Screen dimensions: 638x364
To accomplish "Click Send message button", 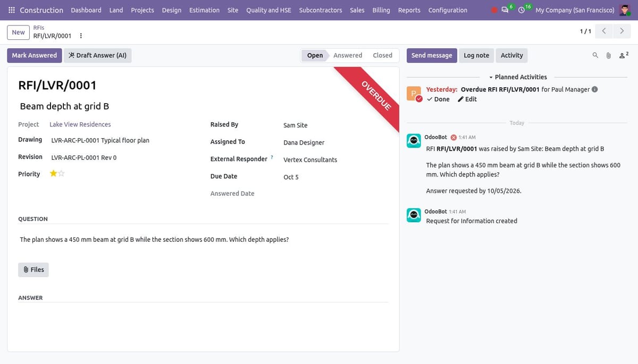I will pos(432,55).
